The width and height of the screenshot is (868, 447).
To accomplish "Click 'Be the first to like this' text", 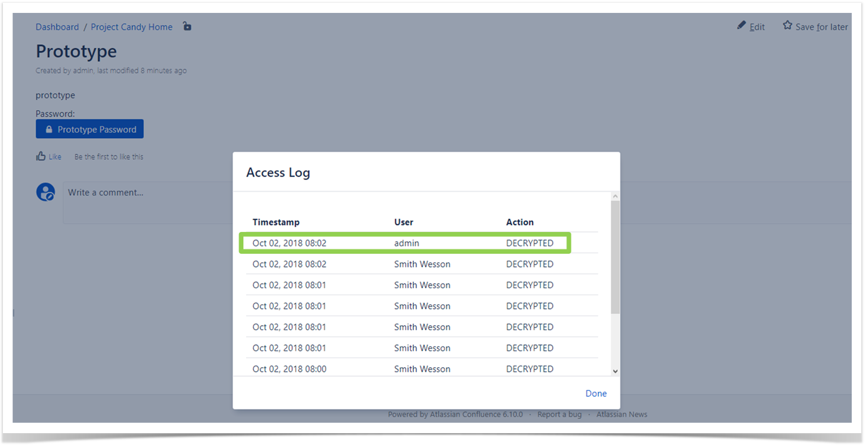I will tap(109, 157).
